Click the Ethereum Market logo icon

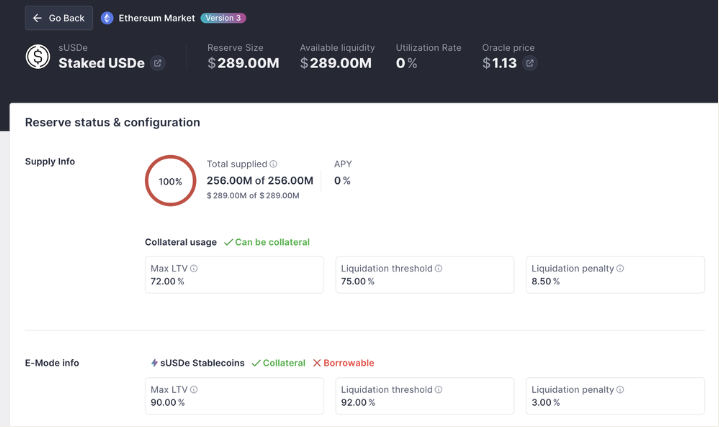(107, 18)
